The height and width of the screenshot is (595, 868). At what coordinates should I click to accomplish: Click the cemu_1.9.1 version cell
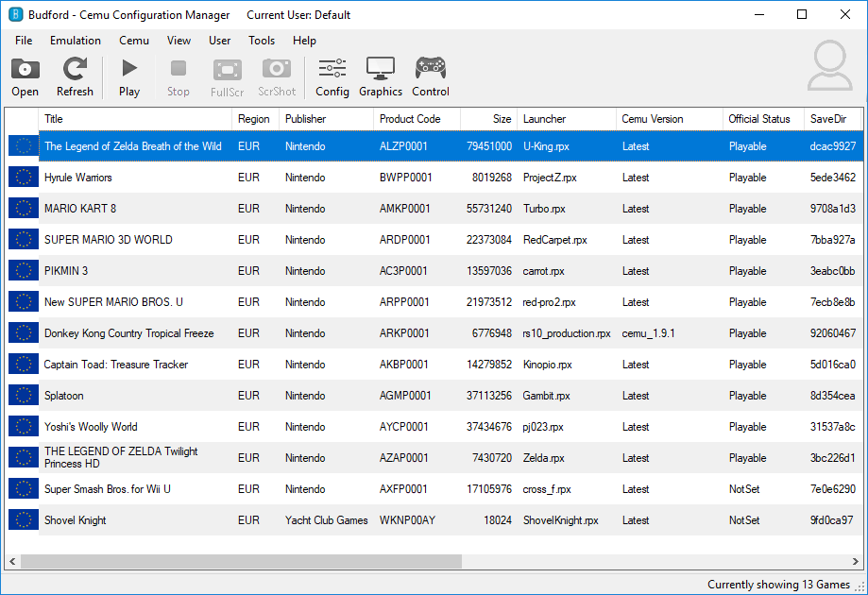click(648, 333)
